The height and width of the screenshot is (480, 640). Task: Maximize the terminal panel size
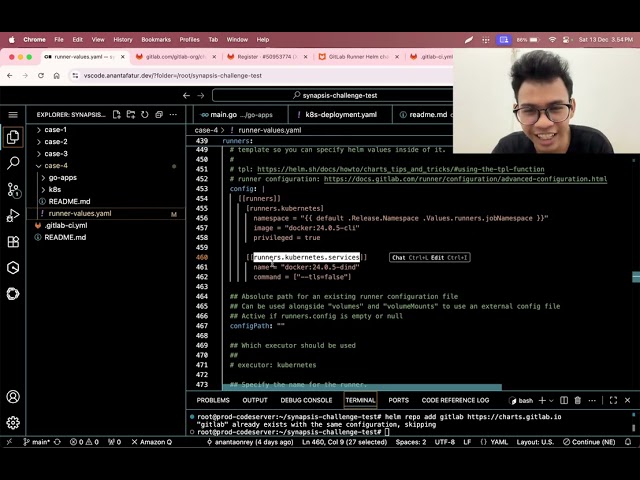pos(613,400)
